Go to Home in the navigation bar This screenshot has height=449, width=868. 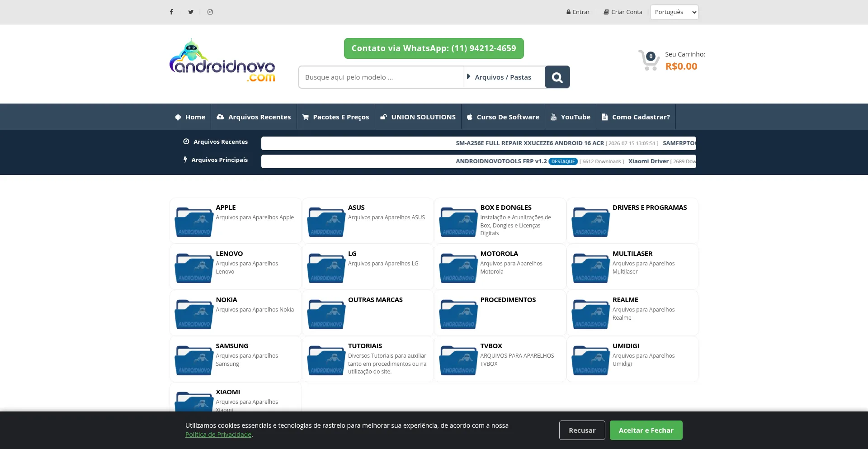190,117
